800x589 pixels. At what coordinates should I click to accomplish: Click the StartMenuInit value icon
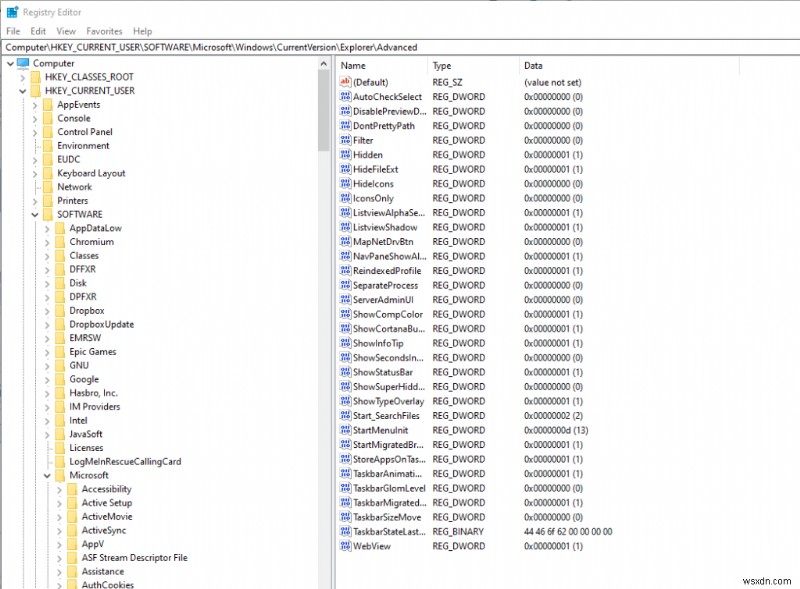point(345,430)
